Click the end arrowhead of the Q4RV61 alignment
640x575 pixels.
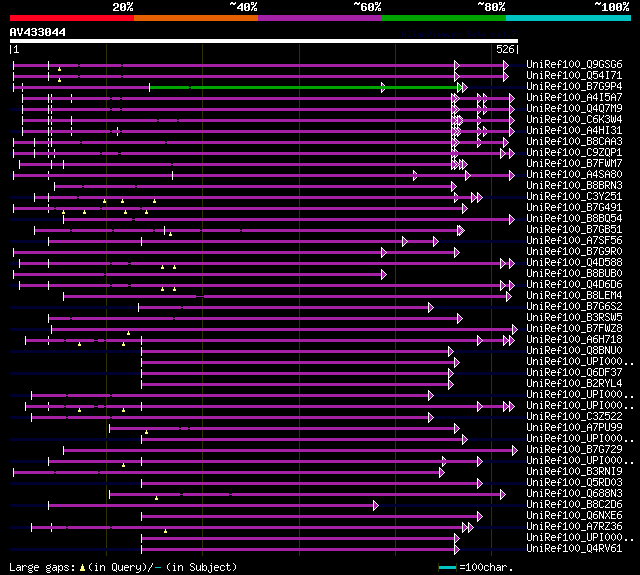tap(457, 550)
